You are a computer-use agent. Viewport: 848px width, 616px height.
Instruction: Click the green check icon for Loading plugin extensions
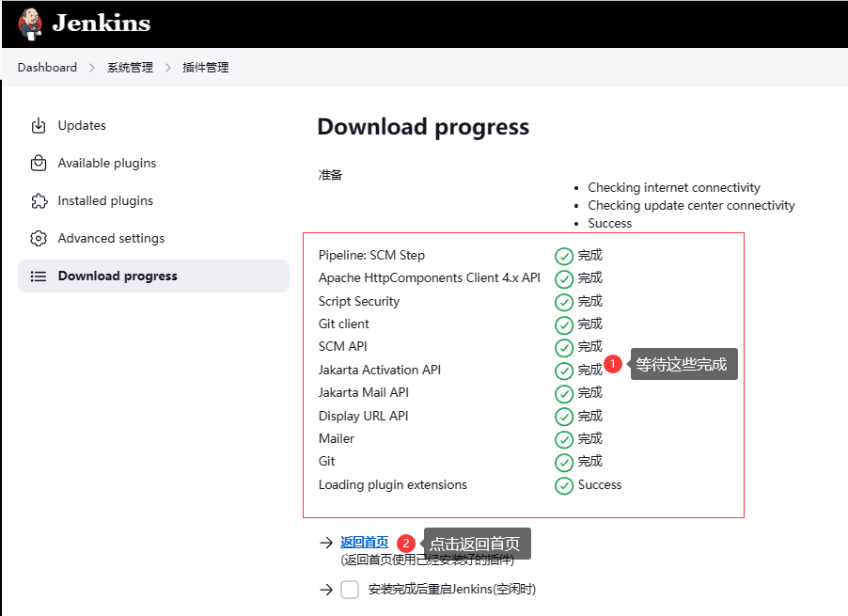[564, 485]
